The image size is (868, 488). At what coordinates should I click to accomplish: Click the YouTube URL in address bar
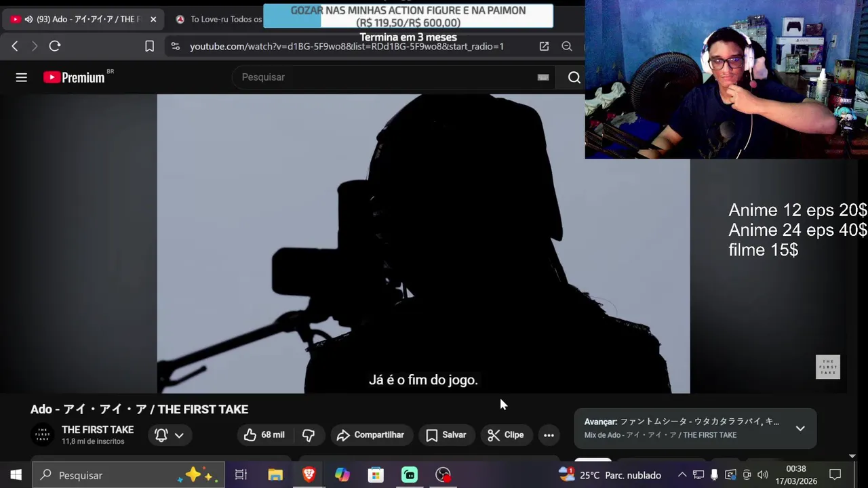pos(347,46)
